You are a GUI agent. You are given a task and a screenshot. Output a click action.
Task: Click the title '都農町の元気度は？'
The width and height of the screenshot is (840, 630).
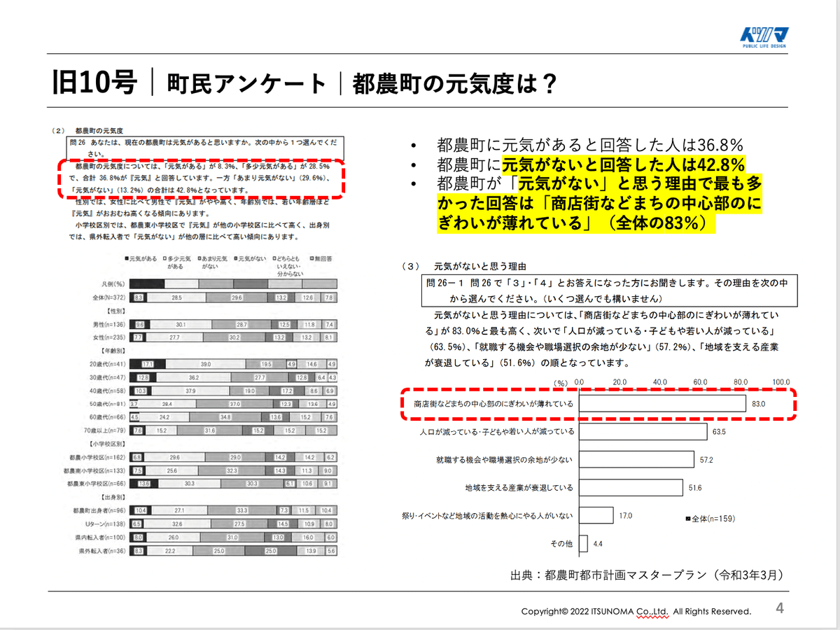(454, 83)
